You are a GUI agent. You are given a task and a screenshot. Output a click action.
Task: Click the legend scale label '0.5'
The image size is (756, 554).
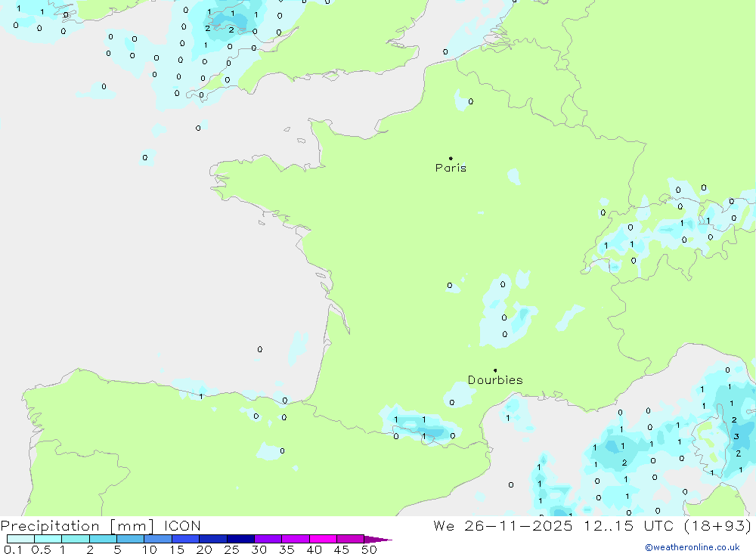(x=41, y=549)
